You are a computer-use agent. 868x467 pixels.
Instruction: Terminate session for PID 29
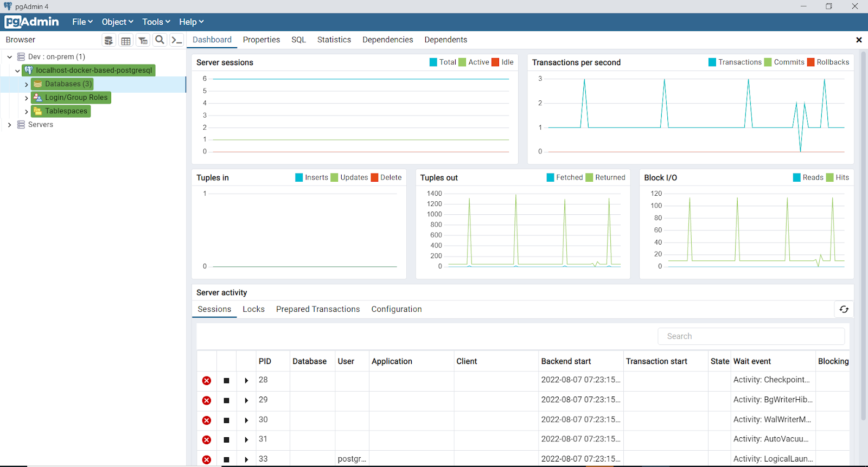click(207, 400)
